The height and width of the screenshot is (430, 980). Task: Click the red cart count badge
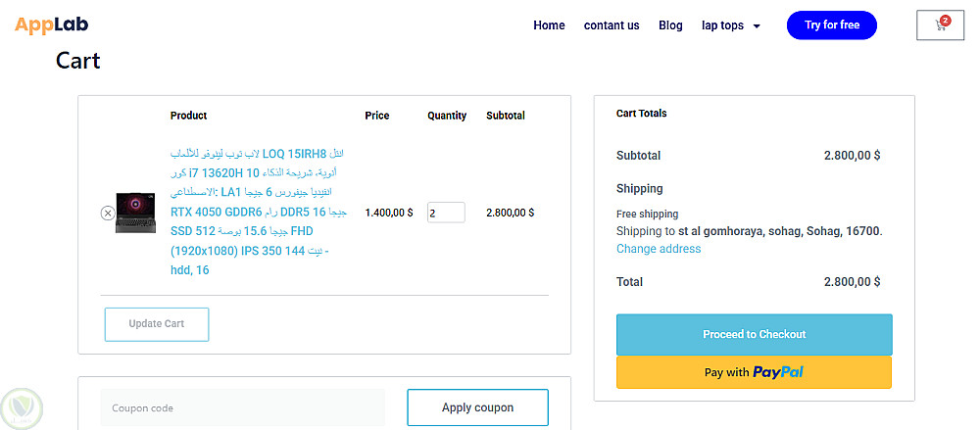coord(945,20)
